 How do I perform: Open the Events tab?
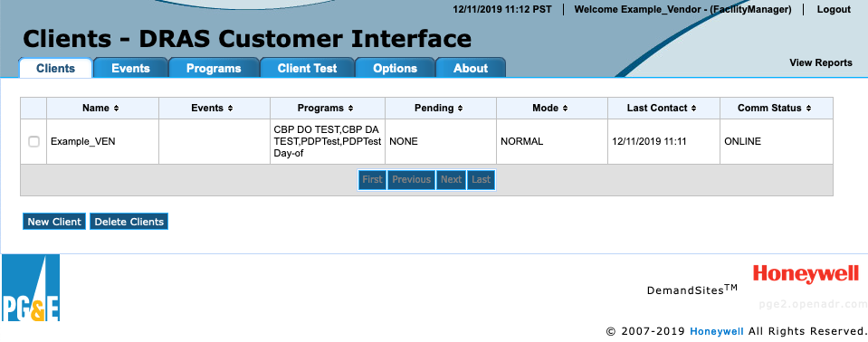click(x=130, y=68)
